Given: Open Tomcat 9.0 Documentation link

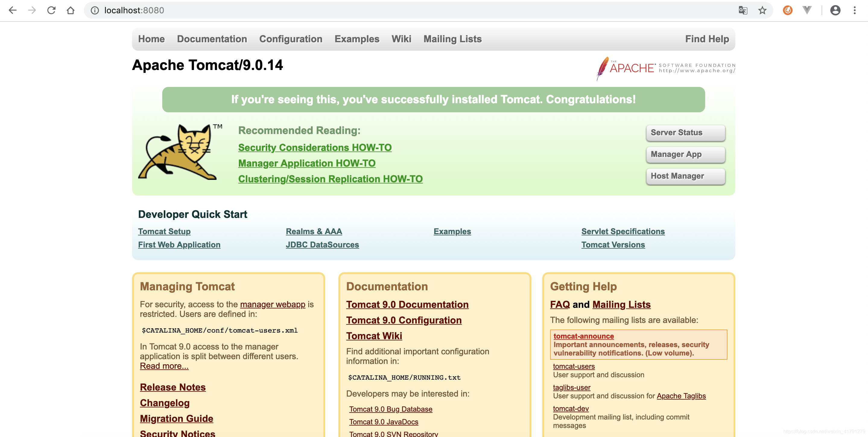Looking at the screenshot, I should tap(407, 305).
